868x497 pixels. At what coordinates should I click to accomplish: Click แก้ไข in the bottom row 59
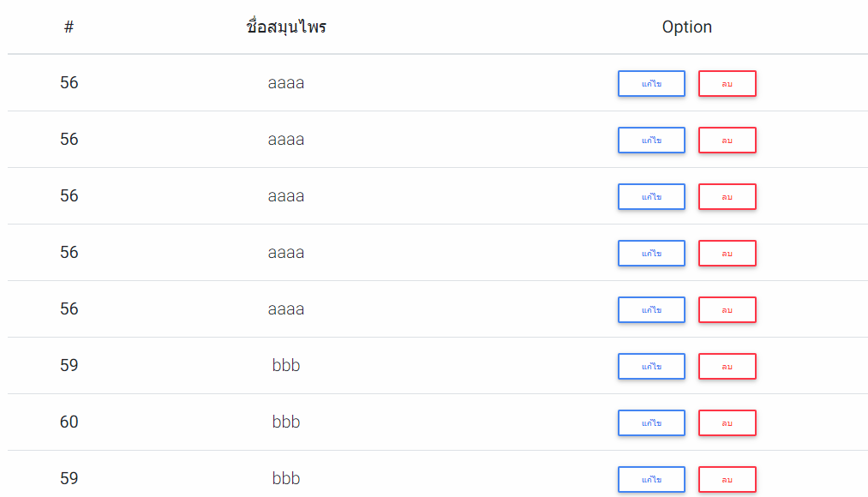click(x=651, y=479)
